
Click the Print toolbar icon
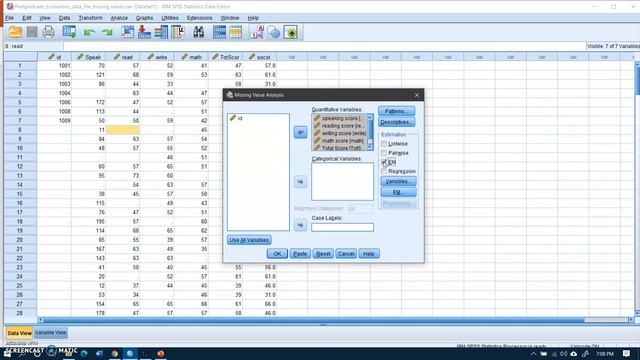[x=49, y=32]
